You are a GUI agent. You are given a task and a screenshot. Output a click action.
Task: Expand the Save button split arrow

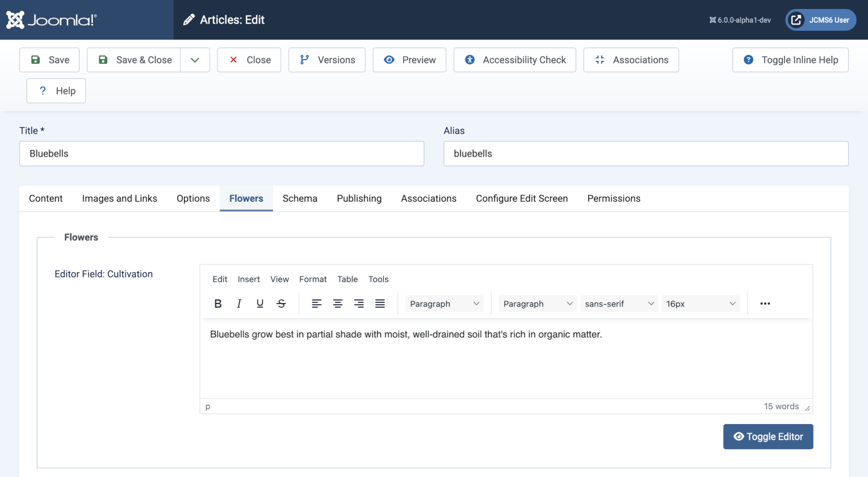(x=195, y=60)
